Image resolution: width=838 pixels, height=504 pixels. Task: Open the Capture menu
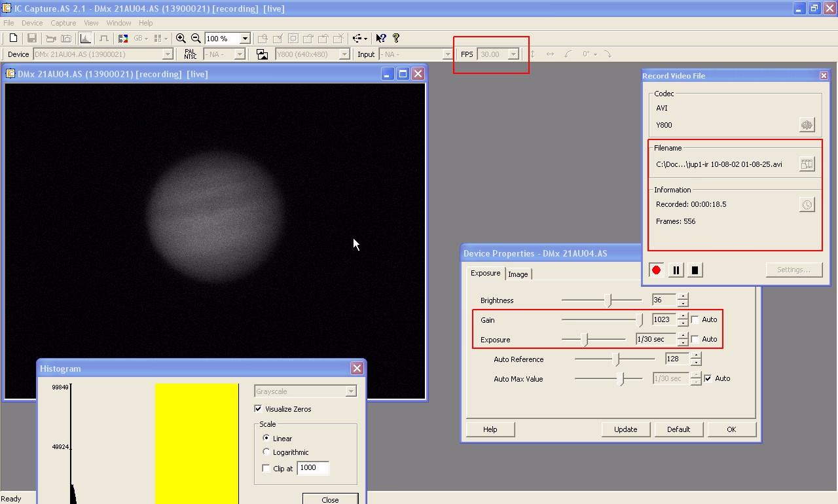(64, 23)
